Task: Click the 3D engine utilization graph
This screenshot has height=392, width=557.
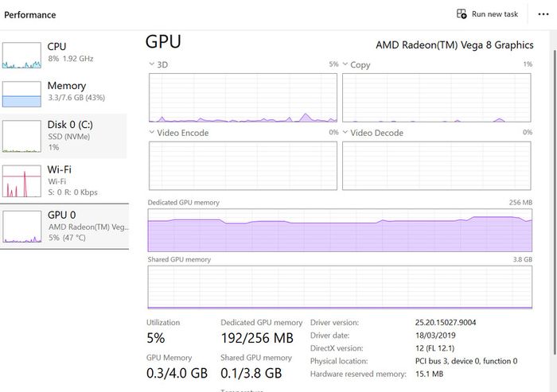Action: [x=243, y=98]
